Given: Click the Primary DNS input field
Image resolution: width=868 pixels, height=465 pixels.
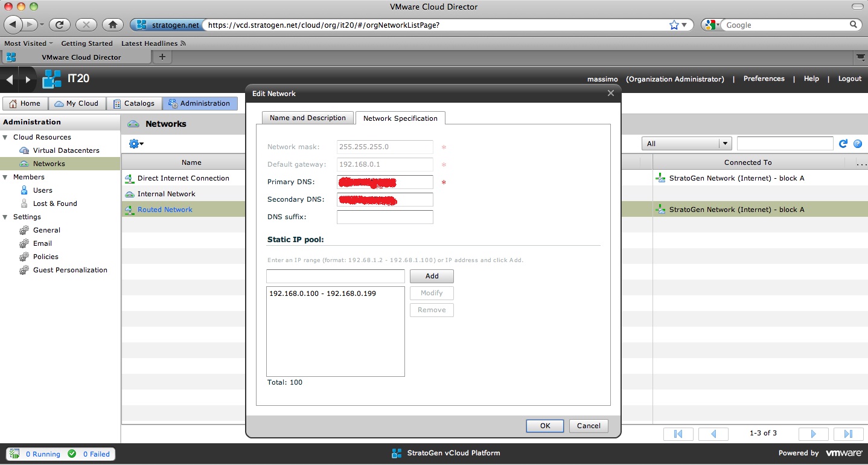Looking at the screenshot, I should coord(385,182).
